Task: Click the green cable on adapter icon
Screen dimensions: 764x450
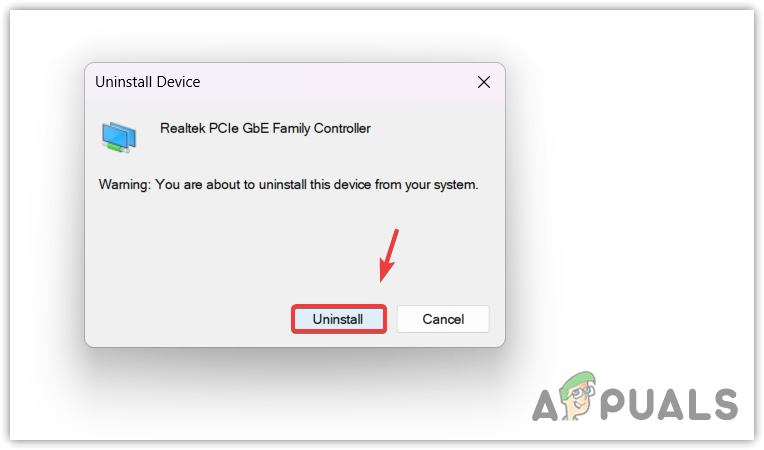Action: (x=113, y=146)
